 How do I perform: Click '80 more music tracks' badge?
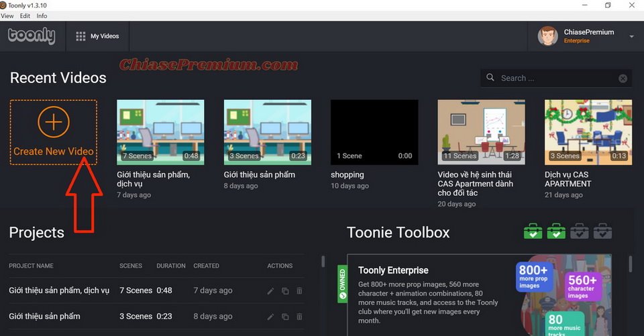pyautogui.click(x=564, y=323)
